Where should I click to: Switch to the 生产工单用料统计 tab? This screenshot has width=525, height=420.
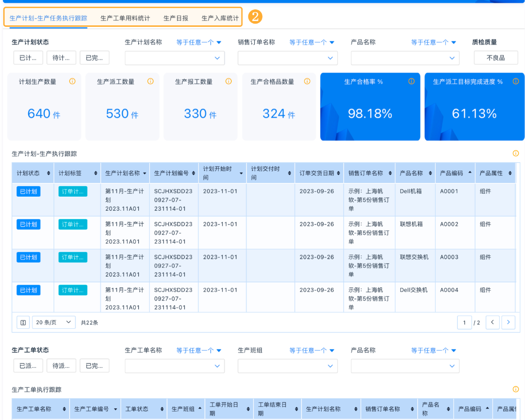[125, 18]
